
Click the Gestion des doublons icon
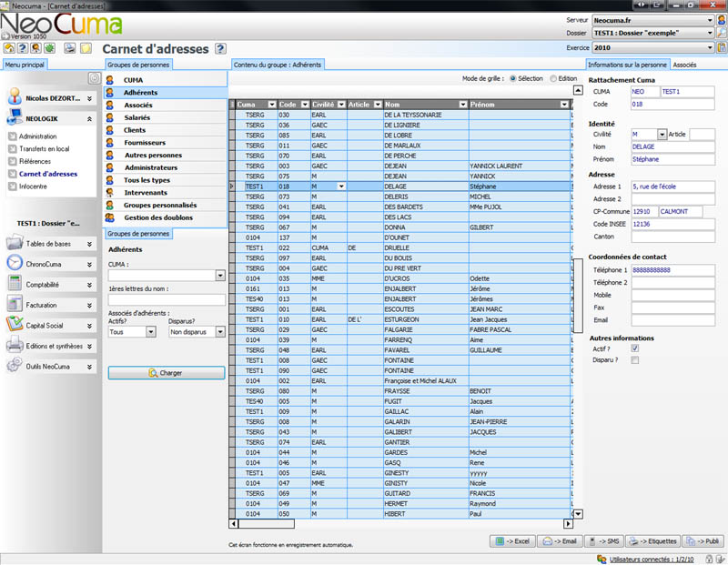[110, 217]
